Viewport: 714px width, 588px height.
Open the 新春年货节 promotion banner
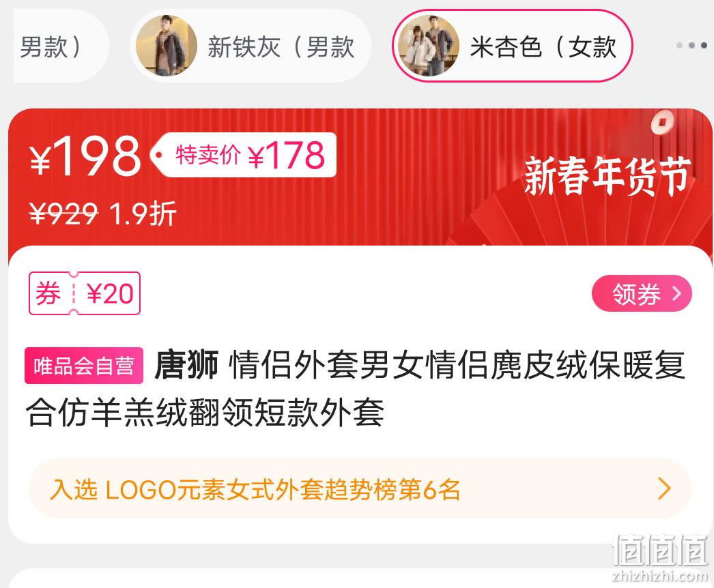pyautogui.click(x=608, y=176)
